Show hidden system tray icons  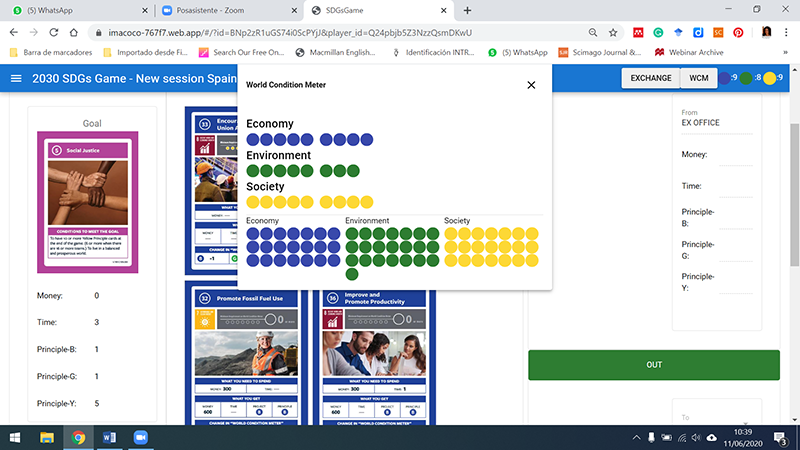coord(636,438)
